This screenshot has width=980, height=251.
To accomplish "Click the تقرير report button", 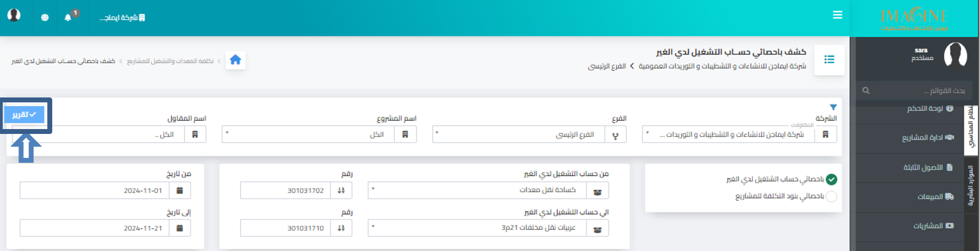I will pos(24,114).
